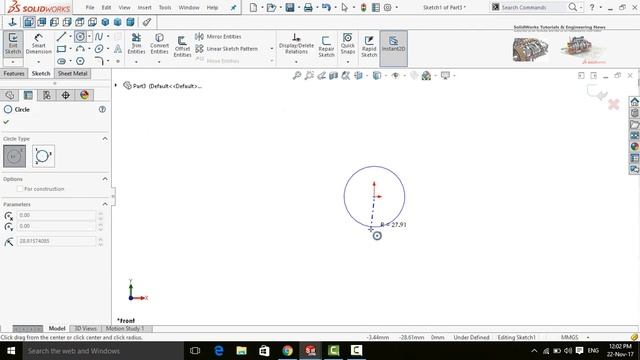The image size is (640, 360).
Task: Open Chrome from the Windows taskbar
Action: [x=287, y=351]
